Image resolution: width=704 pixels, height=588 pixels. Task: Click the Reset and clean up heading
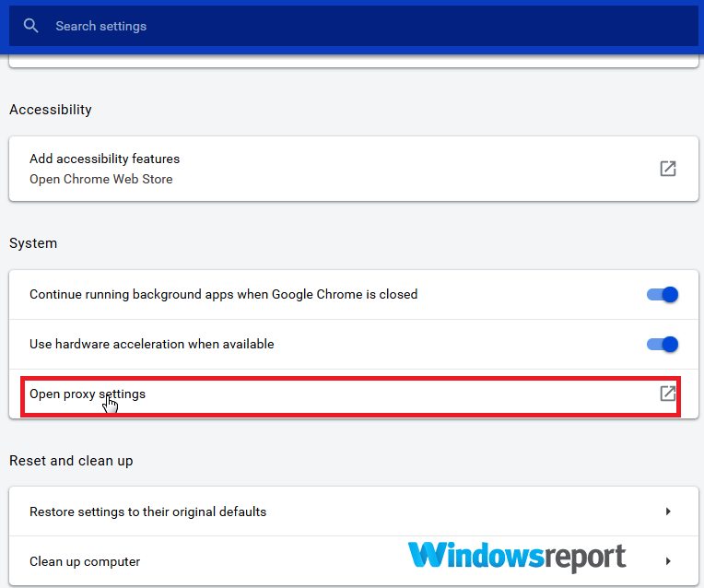[71, 461]
